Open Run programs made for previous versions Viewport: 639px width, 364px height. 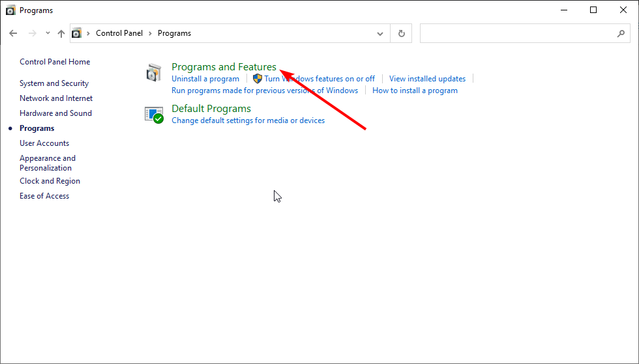[265, 91]
